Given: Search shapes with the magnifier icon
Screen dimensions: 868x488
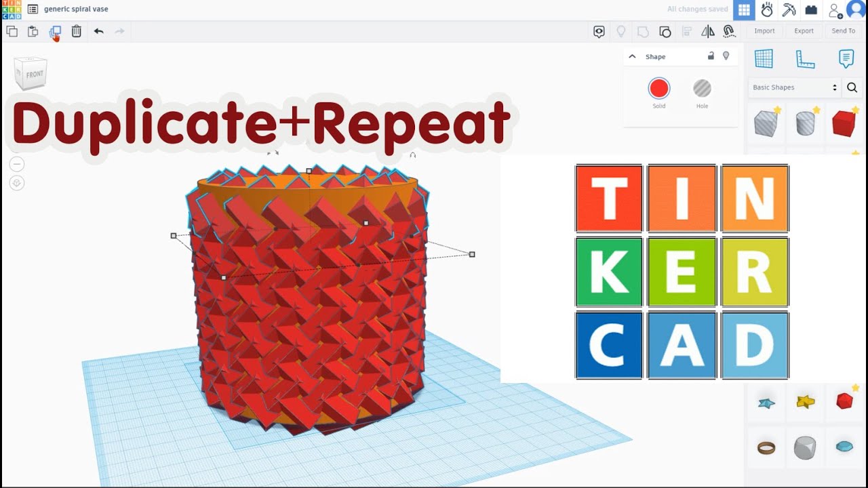Looking at the screenshot, I should click(x=852, y=87).
